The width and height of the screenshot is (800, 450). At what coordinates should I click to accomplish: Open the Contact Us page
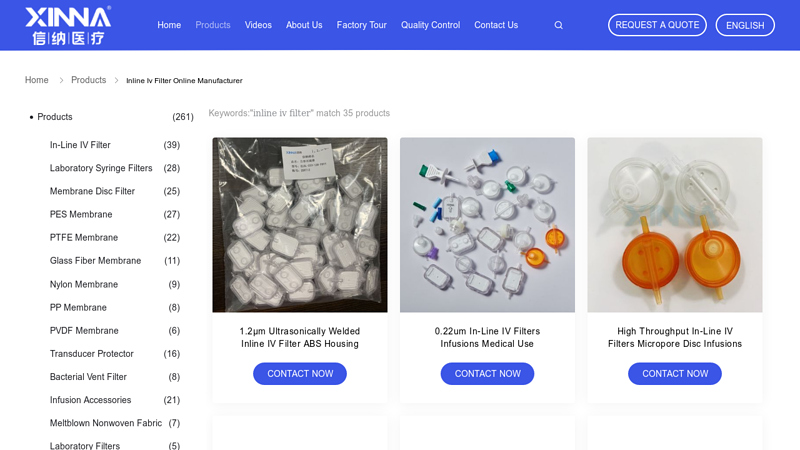point(496,25)
